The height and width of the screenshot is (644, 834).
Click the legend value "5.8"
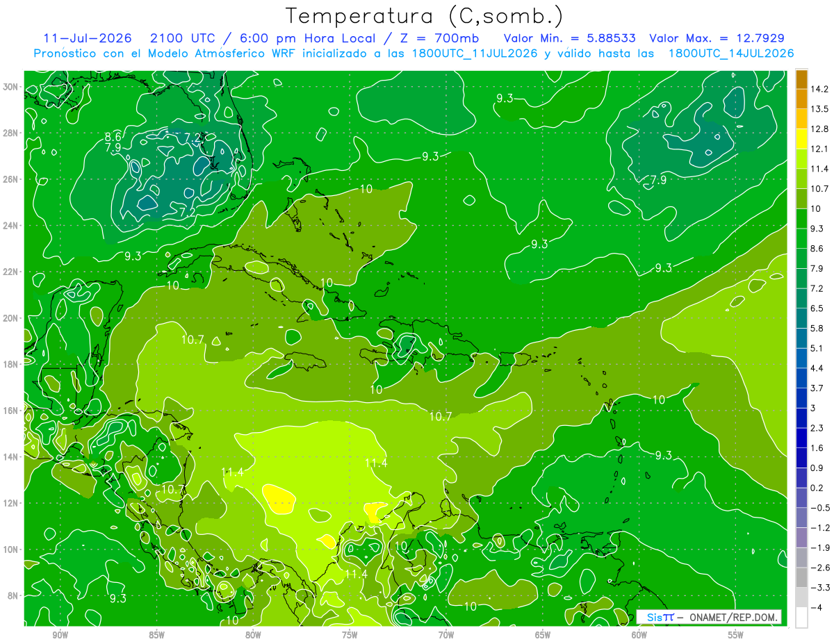(817, 329)
